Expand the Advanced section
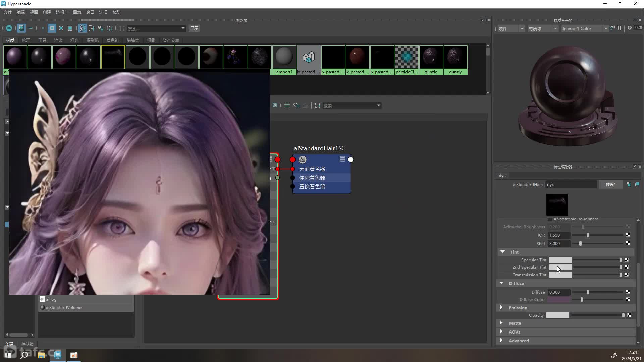644x362 pixels. pos(501,340)
